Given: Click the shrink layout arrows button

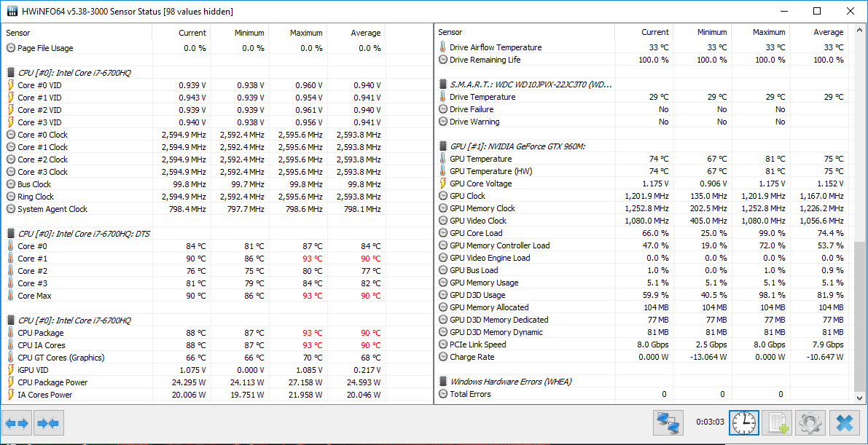Looking at the screenshot, I should pyautogui.click(x=50, y=424).
